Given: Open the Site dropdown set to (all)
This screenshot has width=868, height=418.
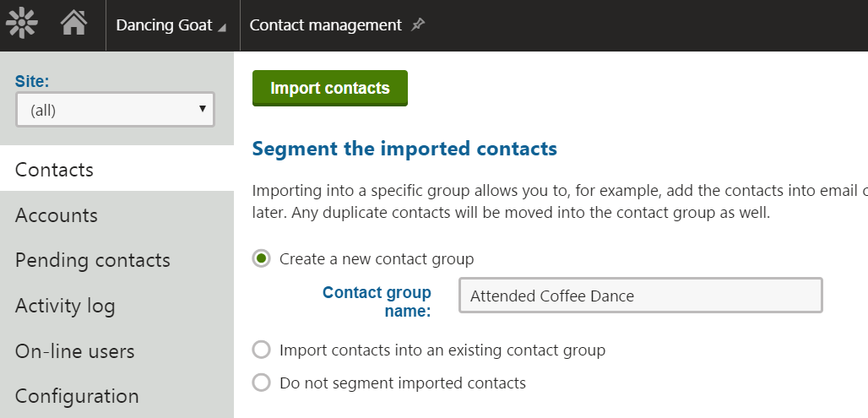Looking at the screenshot, I should (115, 110).
